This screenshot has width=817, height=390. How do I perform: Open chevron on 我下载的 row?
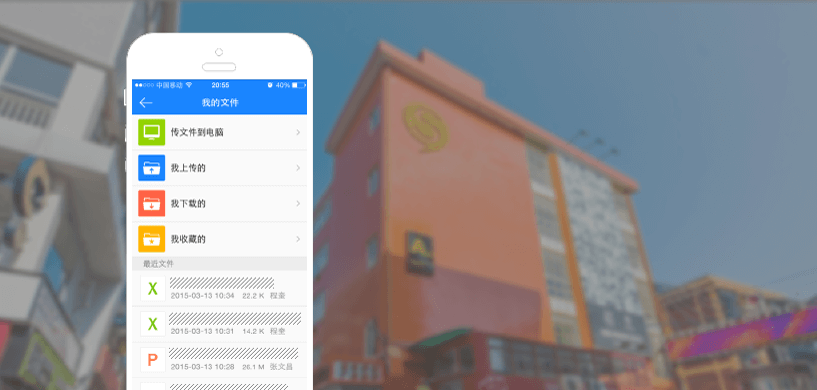click(x=298, y=203)
